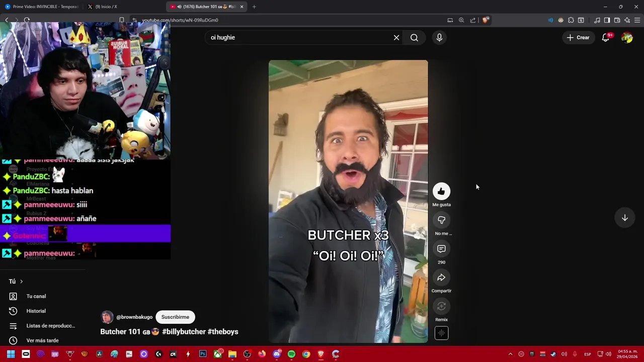The width and height of the screenshot is (644, 362).
Task: Open the @brownbakugo channel avatar
Action: pos(107,317)
